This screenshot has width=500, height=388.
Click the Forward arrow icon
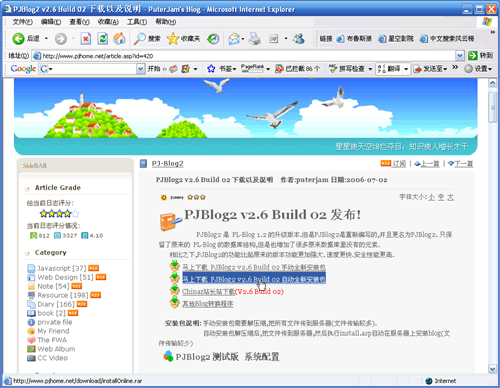[x=61, y=39]
